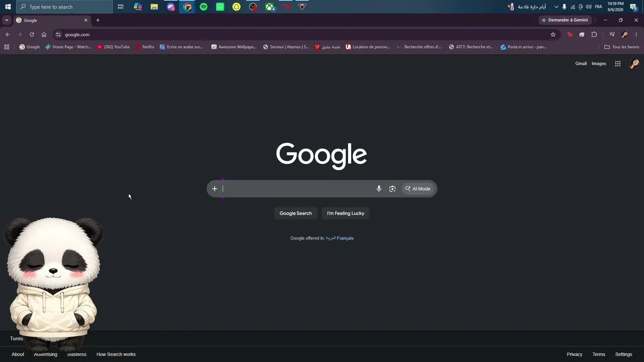Open WhatsApp from the taskbar
This screenshot has width=644, height=362.
click(220, 7)
